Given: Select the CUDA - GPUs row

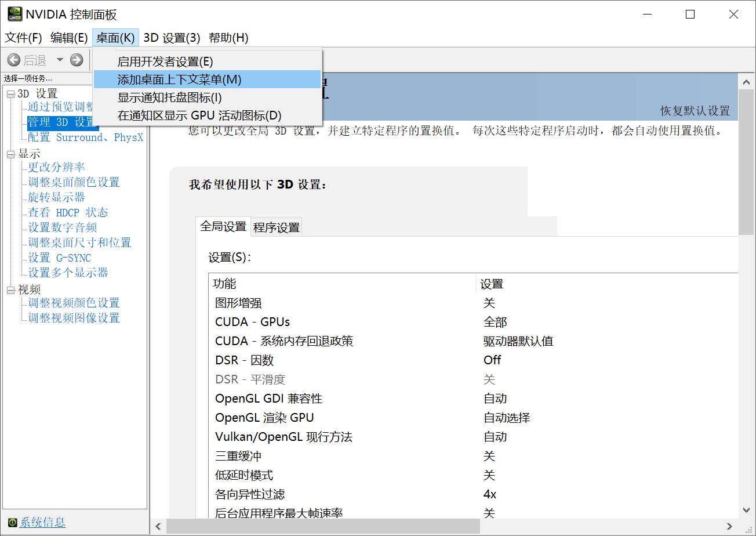Looking at the screenshot, I should (473, 322).
